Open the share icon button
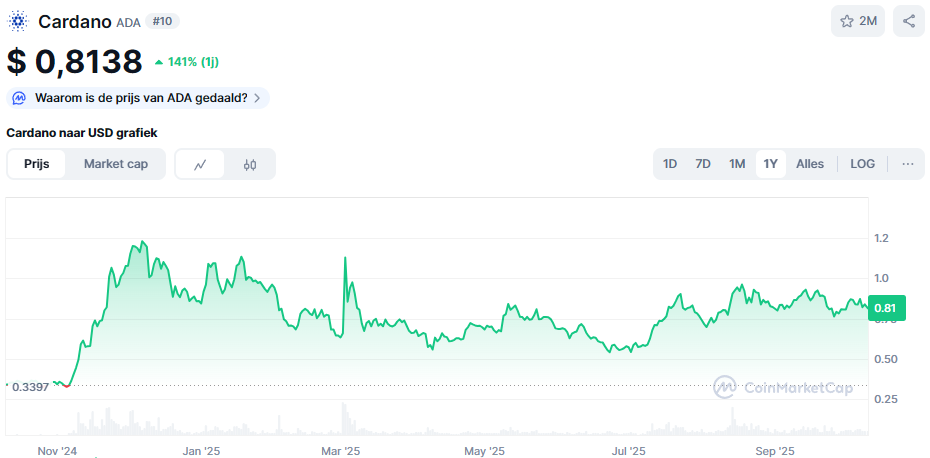This screenshot has height=458, width=930. coord(908,21)
